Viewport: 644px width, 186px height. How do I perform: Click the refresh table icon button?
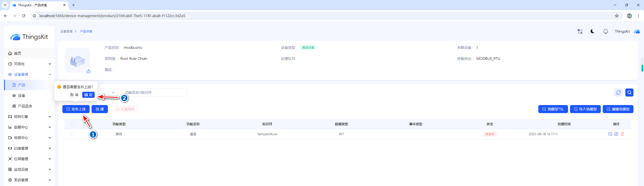pyautogui.click(x=618, y=92)
